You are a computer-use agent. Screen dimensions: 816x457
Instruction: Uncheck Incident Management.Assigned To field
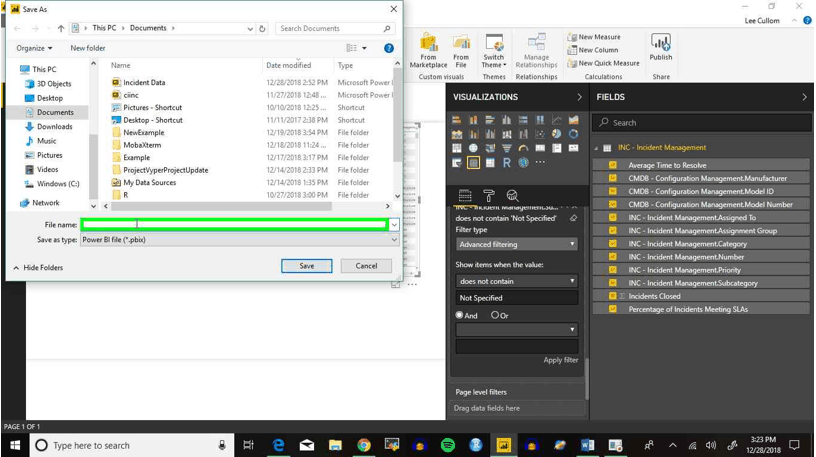click(x=613, y=218)
